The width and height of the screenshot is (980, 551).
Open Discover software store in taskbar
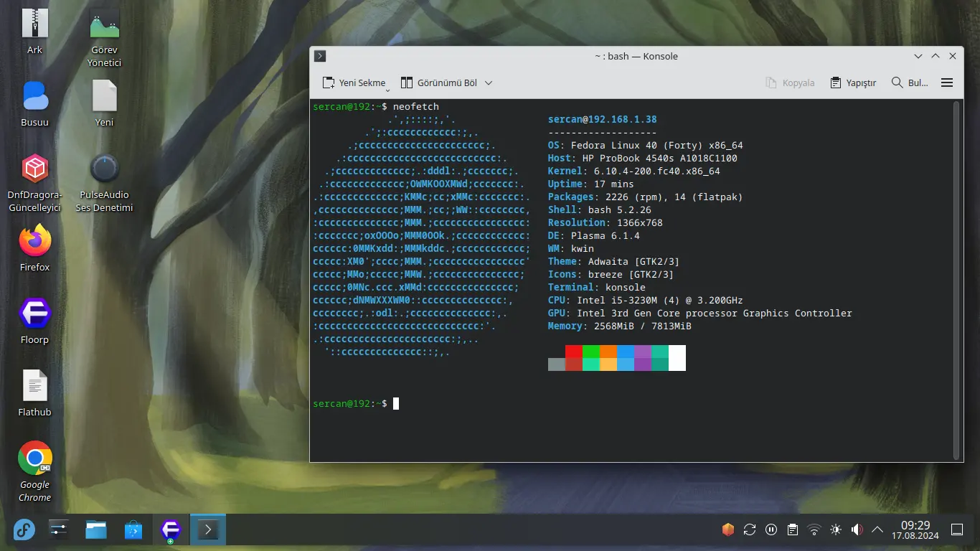133,530
